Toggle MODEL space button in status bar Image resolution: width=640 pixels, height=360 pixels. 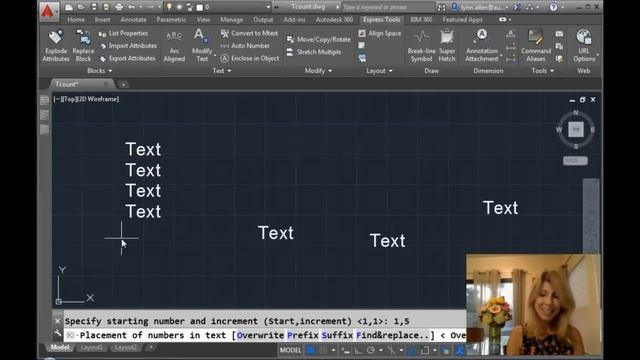point(290,350)
